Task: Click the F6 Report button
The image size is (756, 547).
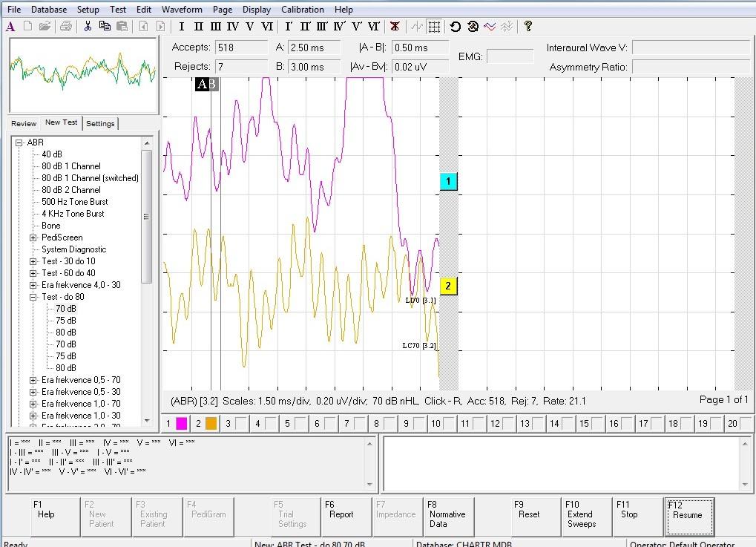Action: [347, 517]
